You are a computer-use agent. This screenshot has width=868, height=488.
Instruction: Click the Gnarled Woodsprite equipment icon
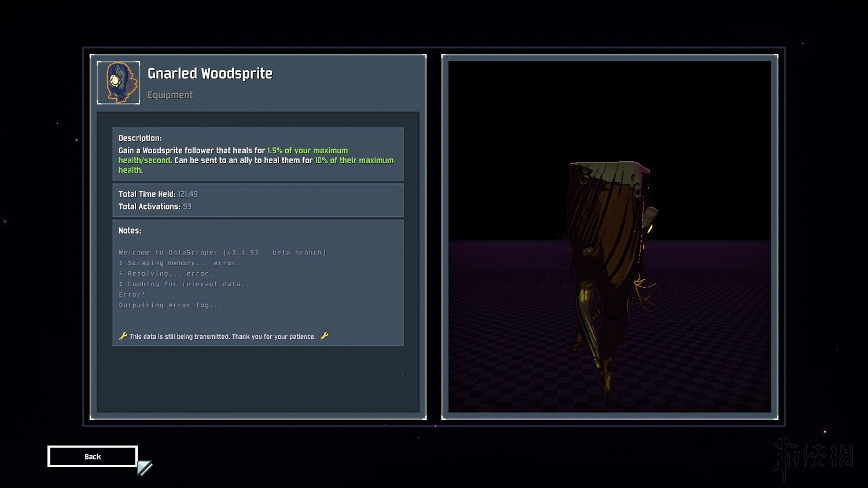pos(119,83)
